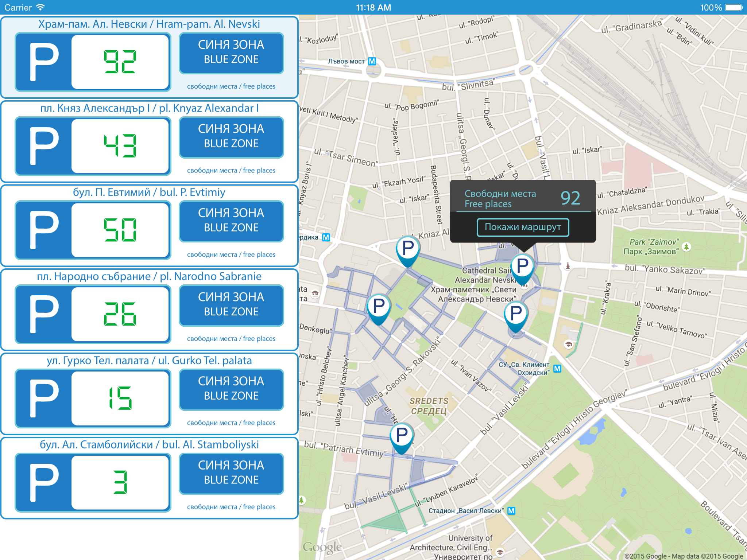Tap the Sofia University metro station icon
Screen dimensions: 747x560
click(x=557, y=369)
